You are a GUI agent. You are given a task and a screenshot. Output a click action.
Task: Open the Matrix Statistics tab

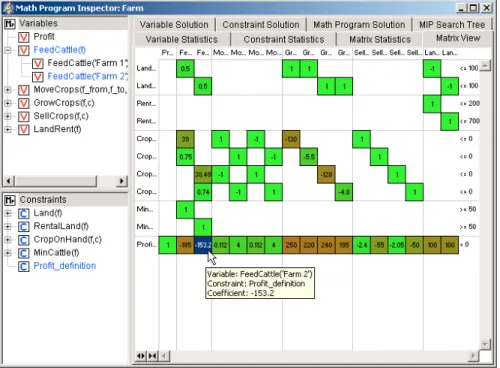click(380, 40)
